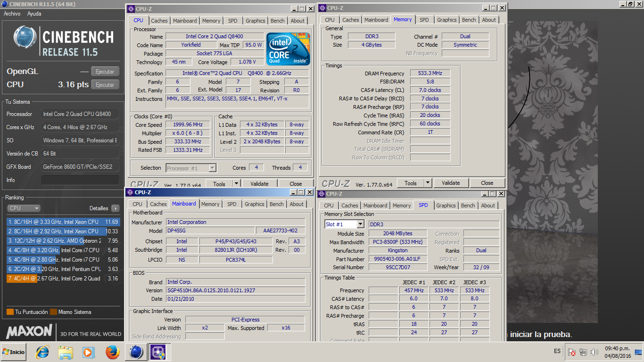Select highlighted ranking row 4C/4H Core 2 Quad
Image resolution: width=644 pixels, height=362 pixels.
[x=64, y=279]
